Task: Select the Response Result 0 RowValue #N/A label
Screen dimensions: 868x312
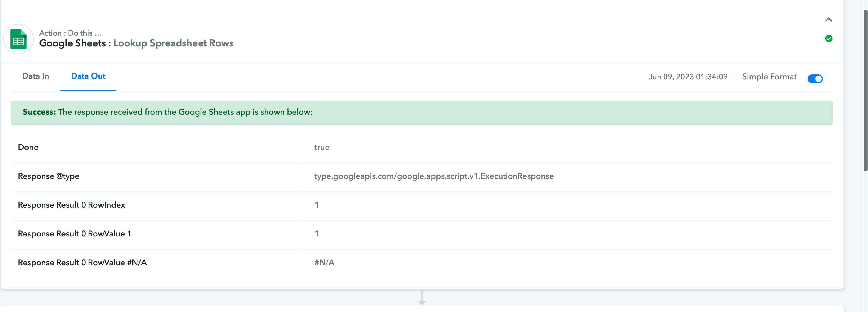Action: point(82,263)
